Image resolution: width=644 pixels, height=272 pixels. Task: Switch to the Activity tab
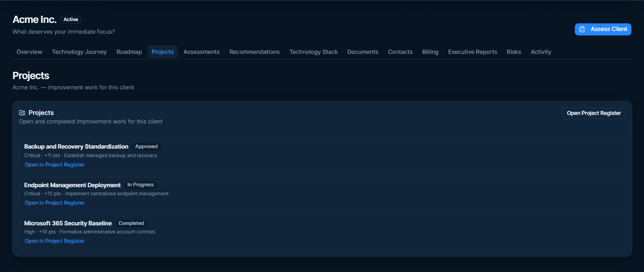coord(541,52)
